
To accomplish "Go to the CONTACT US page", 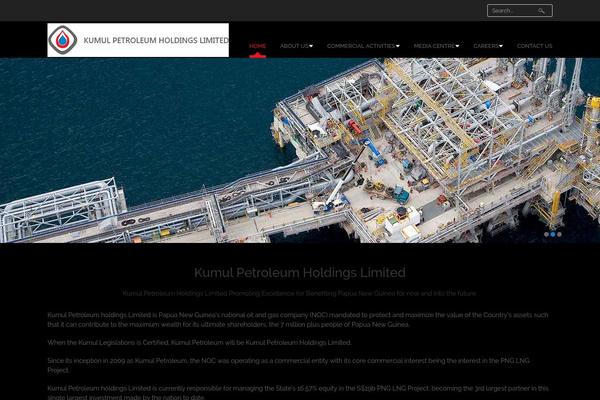I will coord(535,46).
